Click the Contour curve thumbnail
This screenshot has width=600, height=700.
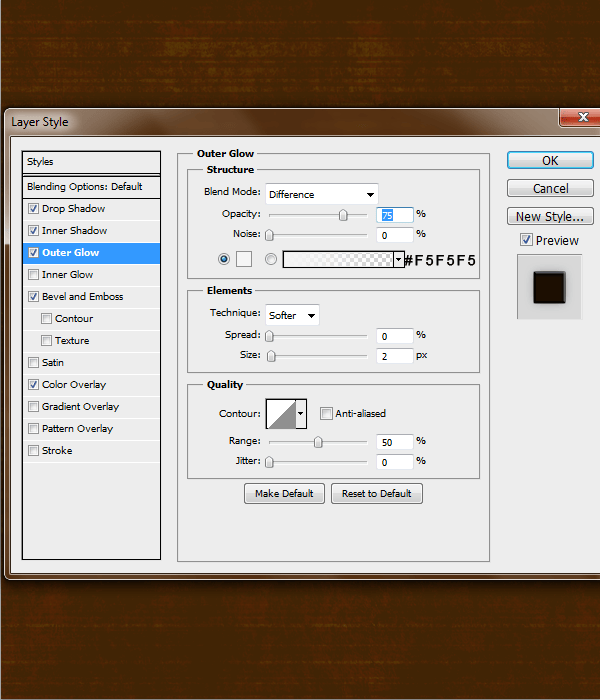click(x=281, y=414)
